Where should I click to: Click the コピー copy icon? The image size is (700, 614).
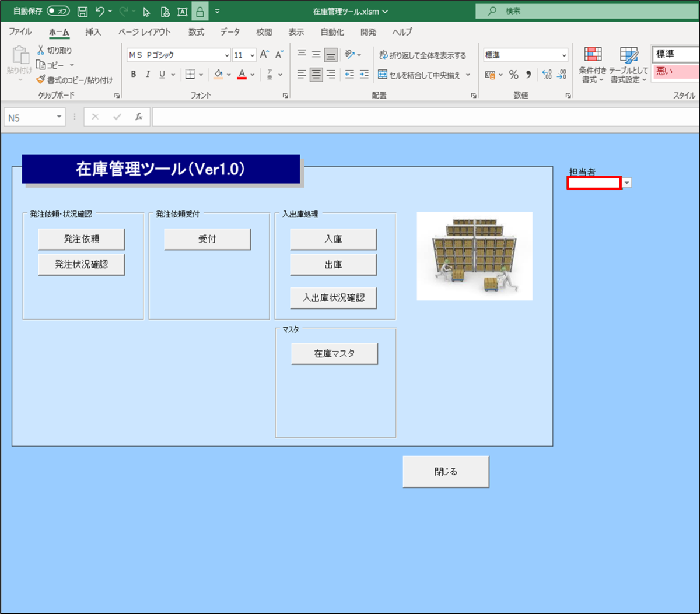(41, 65)
